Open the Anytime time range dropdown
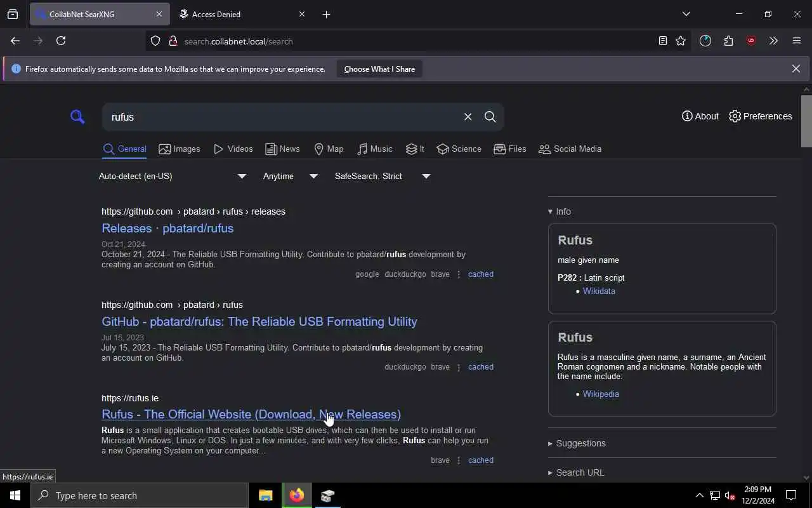Image resolution: width=812 pixels, height=508 pixels. (290, 177)
